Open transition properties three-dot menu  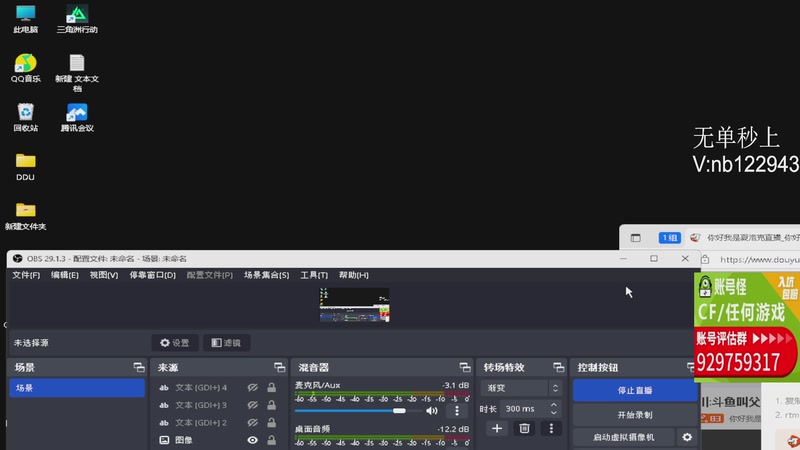[551, 429]
